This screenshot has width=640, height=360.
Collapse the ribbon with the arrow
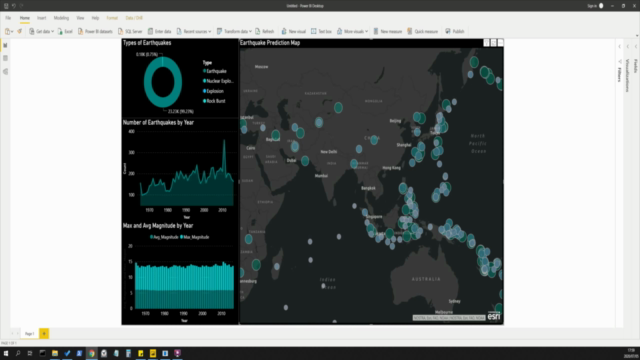tap(637, 36)
